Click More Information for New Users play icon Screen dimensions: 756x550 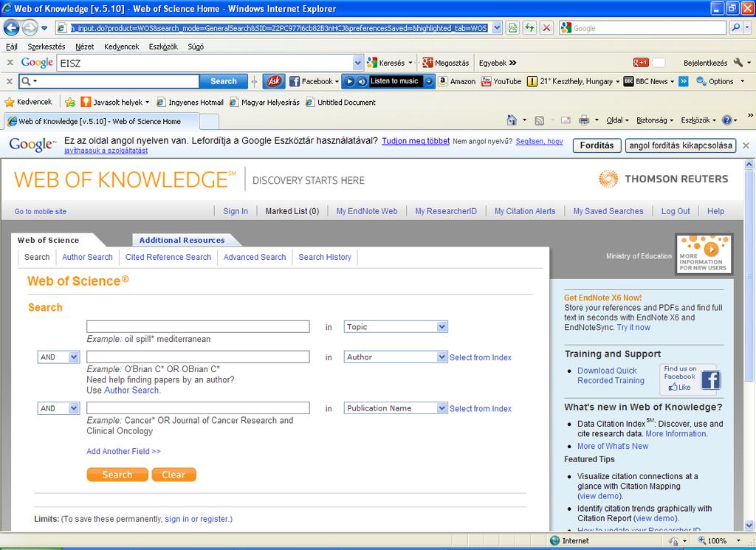(x=711, y=249)
